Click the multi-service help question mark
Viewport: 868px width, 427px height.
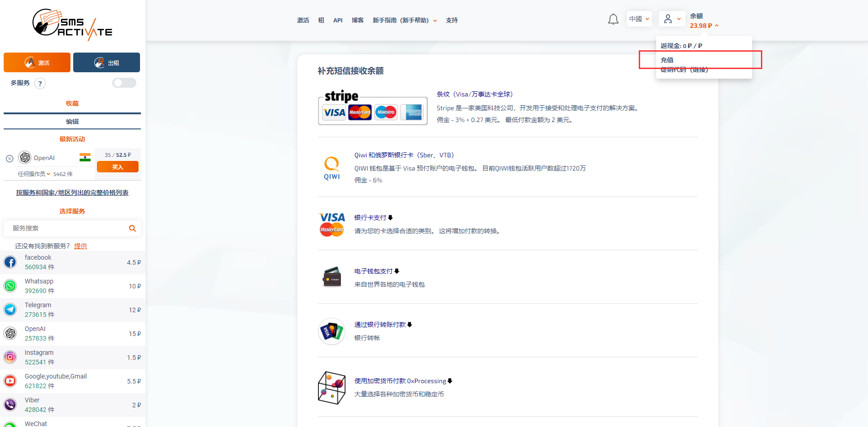[40, 83]
